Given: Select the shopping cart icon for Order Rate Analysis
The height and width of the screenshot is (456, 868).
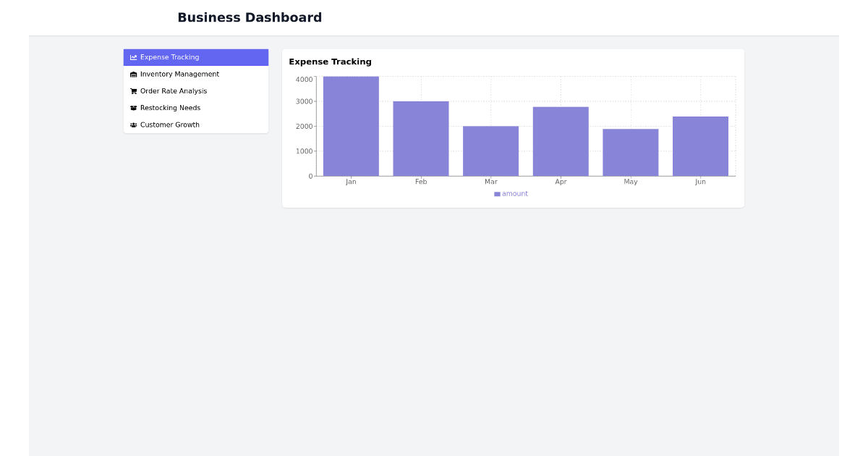Looking at the screenshot, I should pos(133,90).
